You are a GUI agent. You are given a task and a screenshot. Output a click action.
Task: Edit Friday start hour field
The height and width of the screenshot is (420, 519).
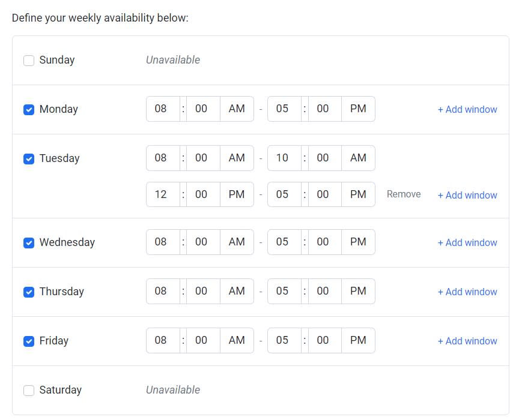click(163, 340)
